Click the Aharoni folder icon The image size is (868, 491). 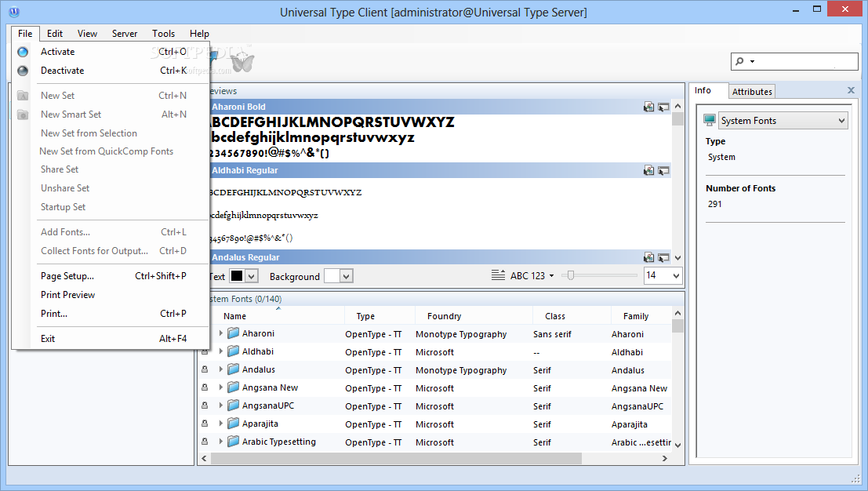(x=233, y=333)
